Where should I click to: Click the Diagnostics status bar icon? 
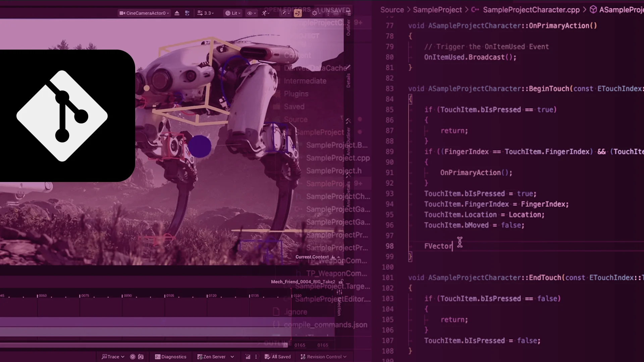pyautogui.click(x=170, y=357)
